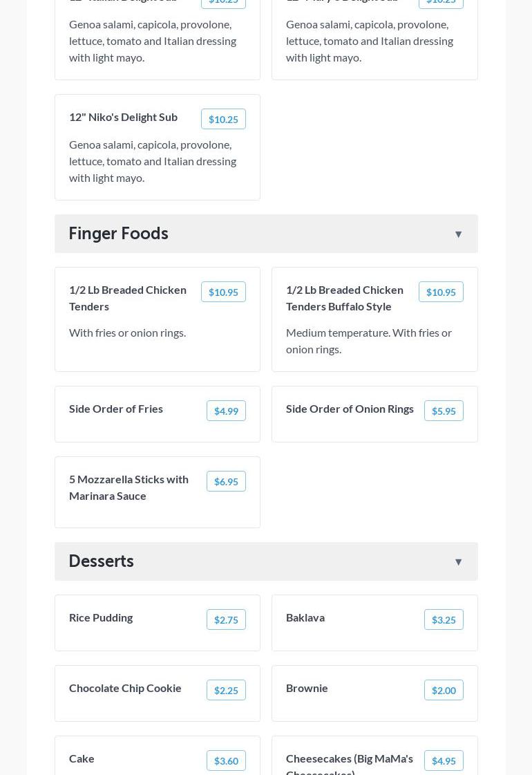
Task: Click the Finger Foods section heading
Action: coord(119,234)
